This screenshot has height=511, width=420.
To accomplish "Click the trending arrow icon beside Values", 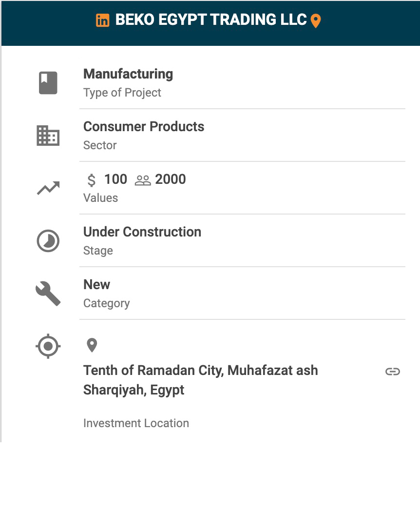I will [x=48, y=188].
